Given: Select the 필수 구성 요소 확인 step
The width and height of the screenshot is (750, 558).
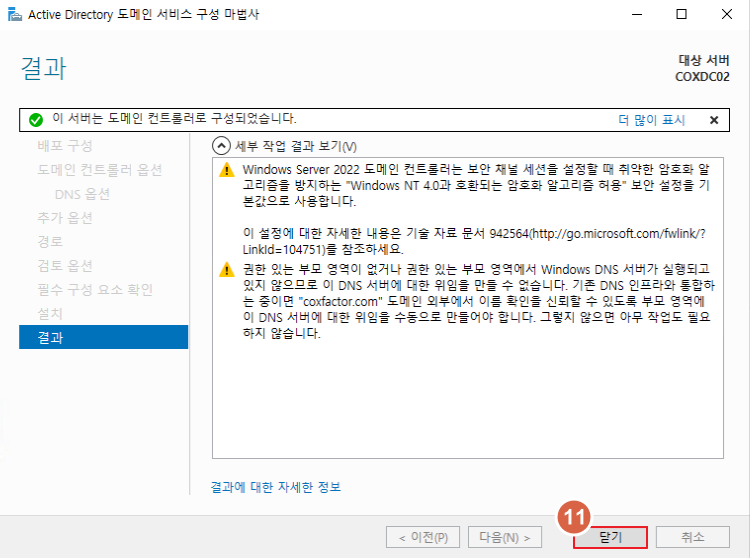Looking at the screenshot, I should coord(95,289).
